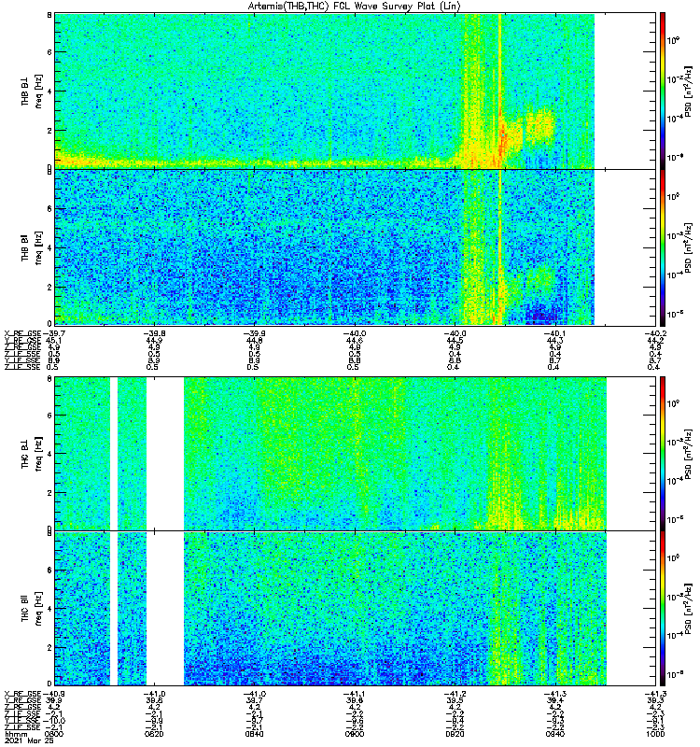Click the 6 Hz tick label on THB B⊥ axis
700x747 pixels.
tap(49, 52)
